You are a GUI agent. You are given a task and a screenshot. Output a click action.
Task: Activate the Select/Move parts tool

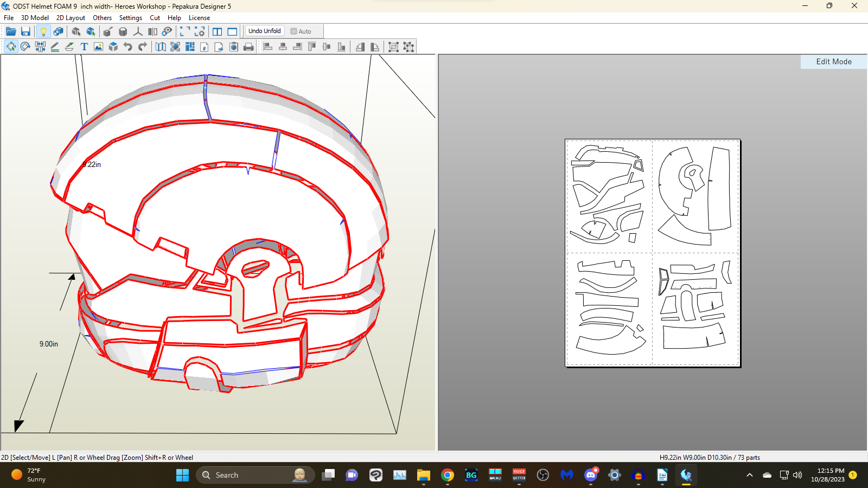coord(11,47)
